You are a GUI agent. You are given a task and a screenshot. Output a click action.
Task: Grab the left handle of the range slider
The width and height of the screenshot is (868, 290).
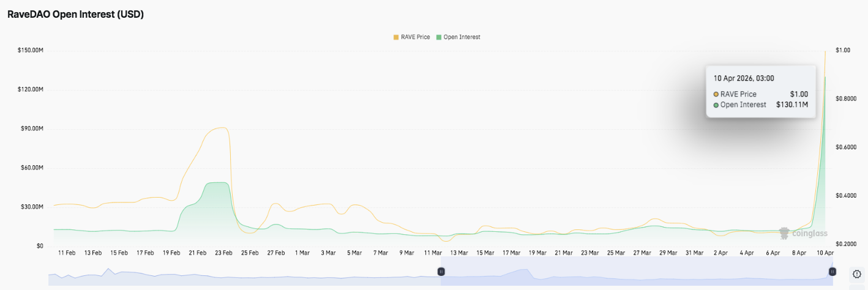(x=441, y=271)
